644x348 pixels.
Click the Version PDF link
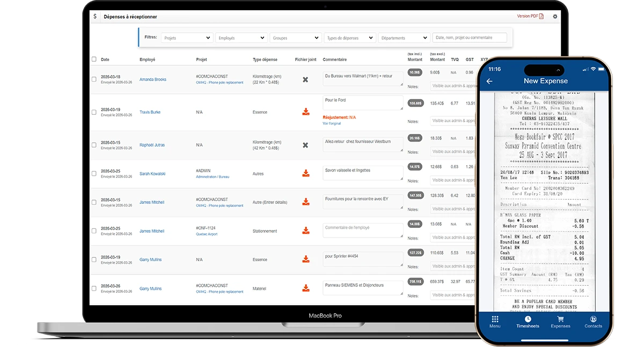tap(530, 16)
